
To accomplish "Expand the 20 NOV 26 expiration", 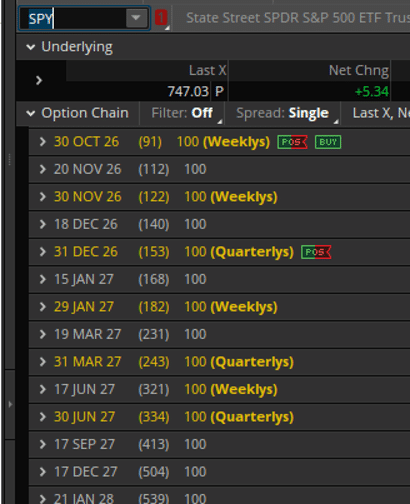I will [x=43, y=169].
